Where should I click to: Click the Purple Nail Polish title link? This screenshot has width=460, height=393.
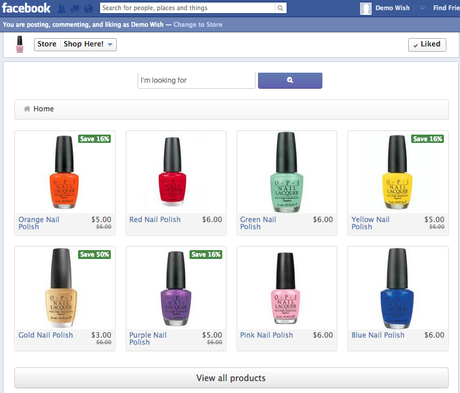148,339
